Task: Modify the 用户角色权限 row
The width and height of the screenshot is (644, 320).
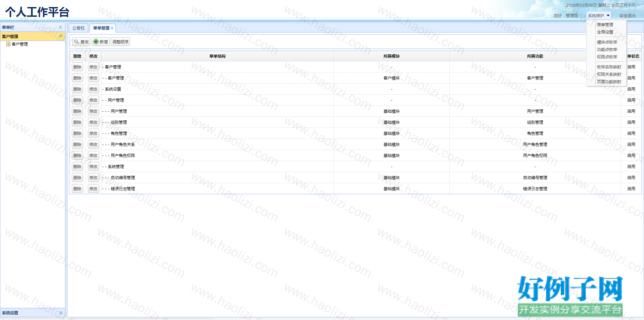Action: click(x=94, y=155)
